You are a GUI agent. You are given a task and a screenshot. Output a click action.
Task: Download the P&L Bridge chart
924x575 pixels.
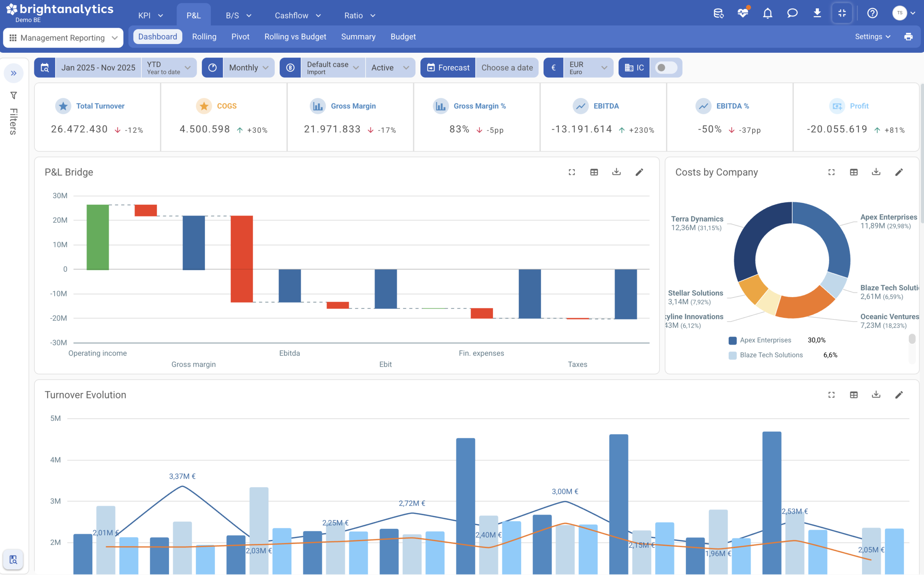tap(616, 172)
